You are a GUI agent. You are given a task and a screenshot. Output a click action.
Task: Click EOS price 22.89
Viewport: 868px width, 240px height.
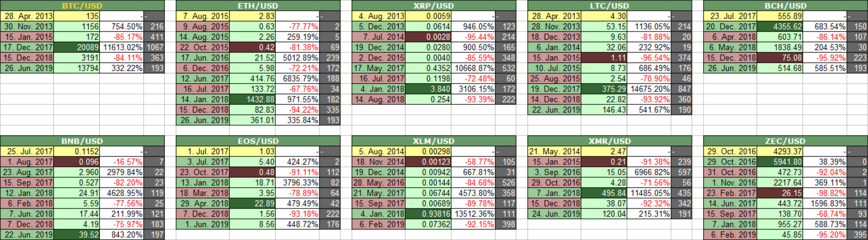tap(252, 204)
